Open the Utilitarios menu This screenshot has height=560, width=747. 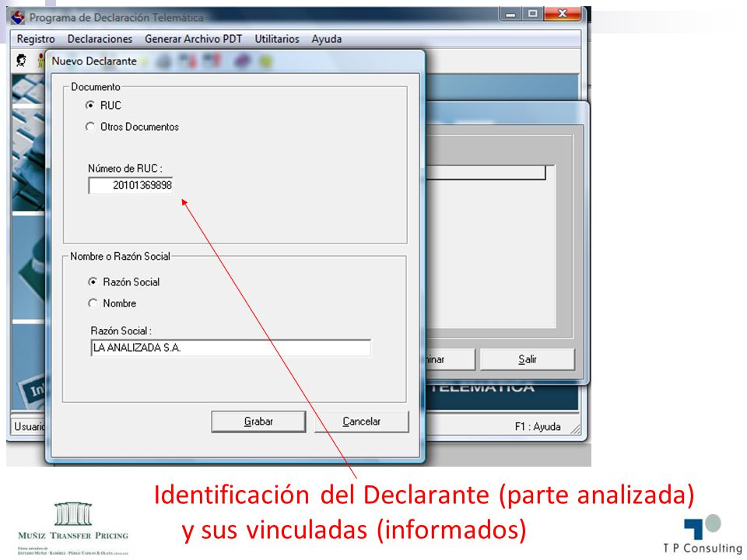tap(277, 39)
